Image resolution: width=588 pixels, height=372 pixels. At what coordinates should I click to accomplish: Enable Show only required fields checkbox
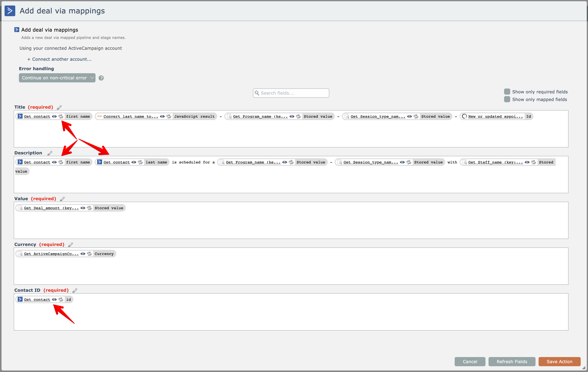click(507, 92)
